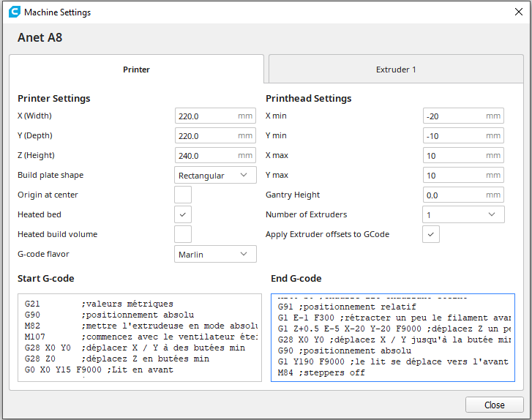
Task: Click the Y max input field
Action: (x=463, y=175)
